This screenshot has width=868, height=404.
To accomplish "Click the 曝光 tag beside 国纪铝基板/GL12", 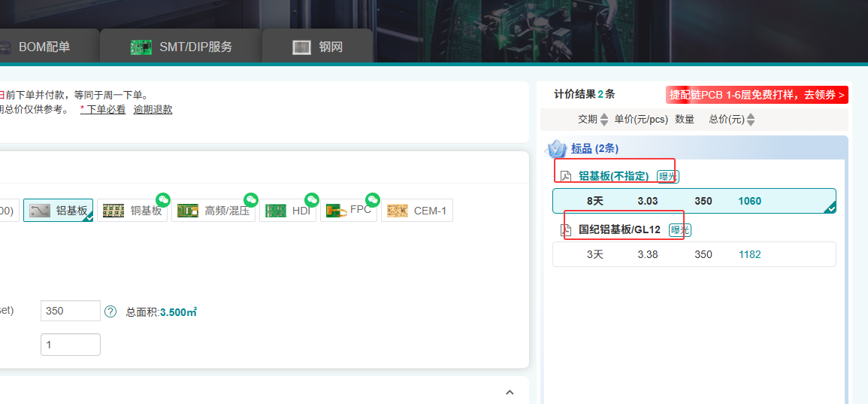I will pos(680,229).
